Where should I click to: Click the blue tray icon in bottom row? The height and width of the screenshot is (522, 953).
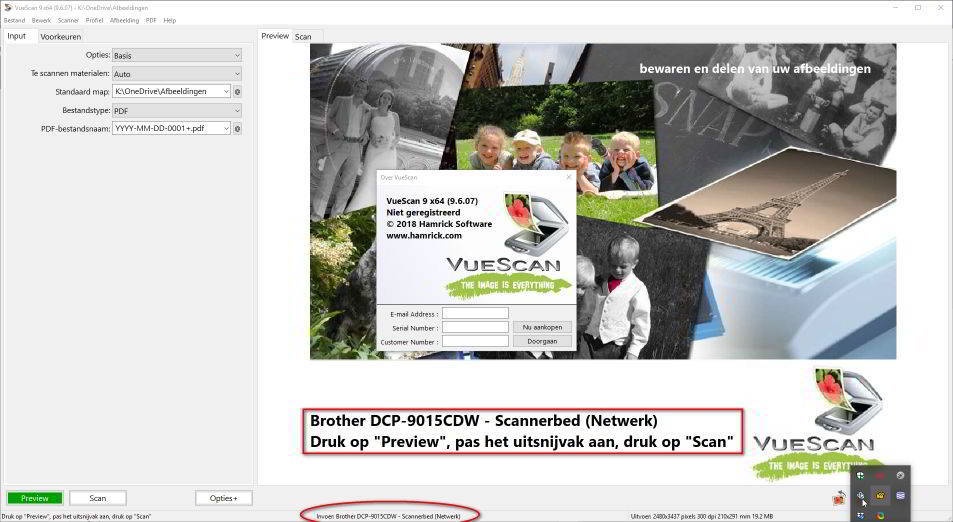coord(861,515)
